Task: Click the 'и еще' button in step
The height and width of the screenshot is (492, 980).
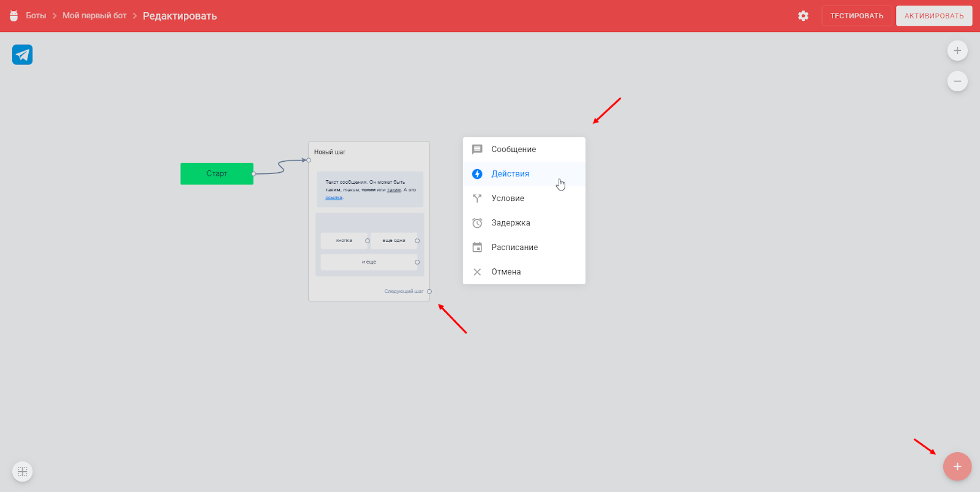Action: coord(369,262)
